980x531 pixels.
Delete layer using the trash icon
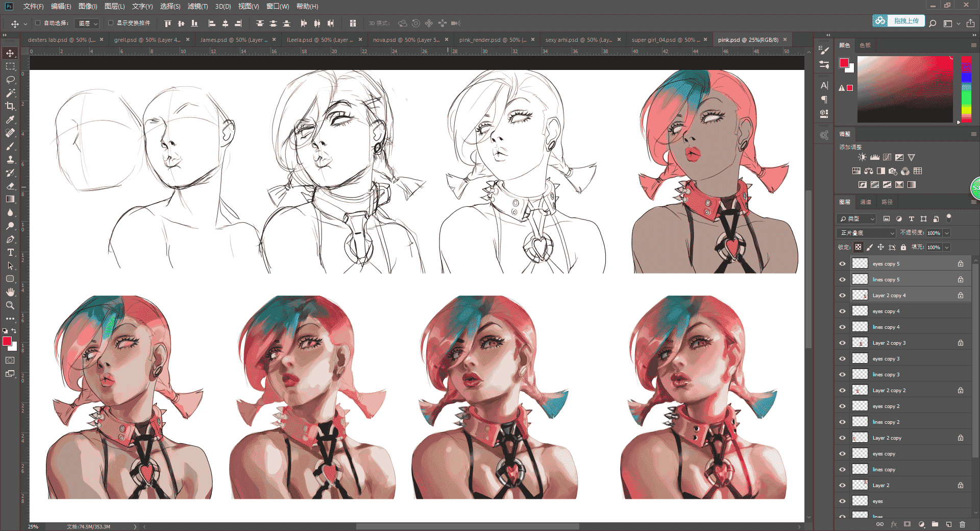click(x=962, y=524)
